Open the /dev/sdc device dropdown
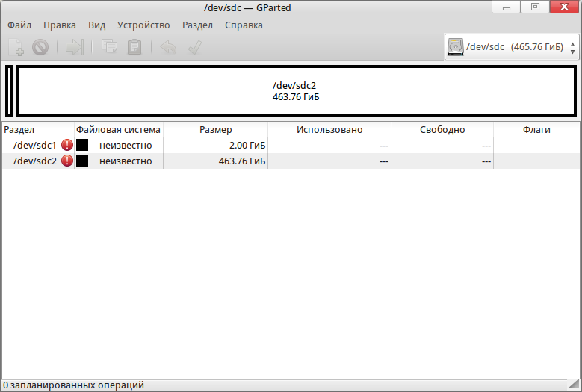 click(x=512, y=47)
